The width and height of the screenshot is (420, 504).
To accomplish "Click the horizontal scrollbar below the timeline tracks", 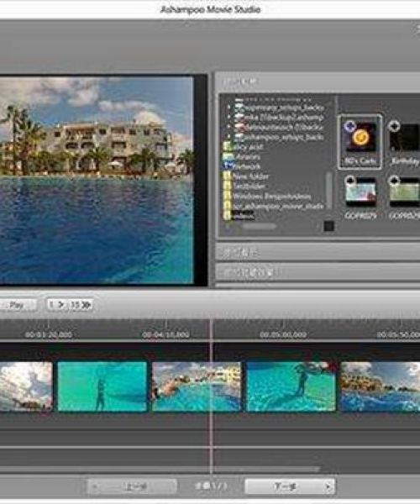I will tap(160, 469).
